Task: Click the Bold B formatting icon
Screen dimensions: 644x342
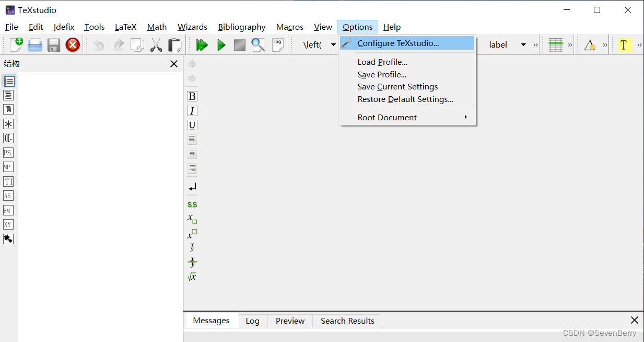Action: pyautogui.click(x=192, y=96)
